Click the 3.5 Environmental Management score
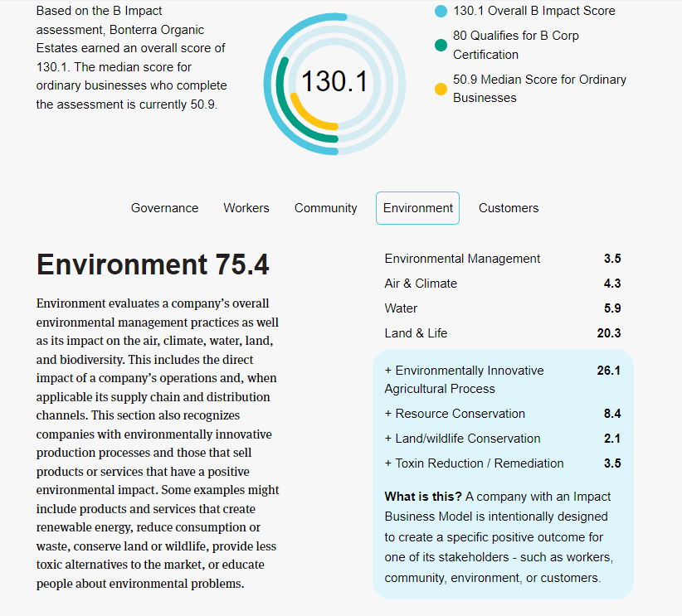 point(612,259)
